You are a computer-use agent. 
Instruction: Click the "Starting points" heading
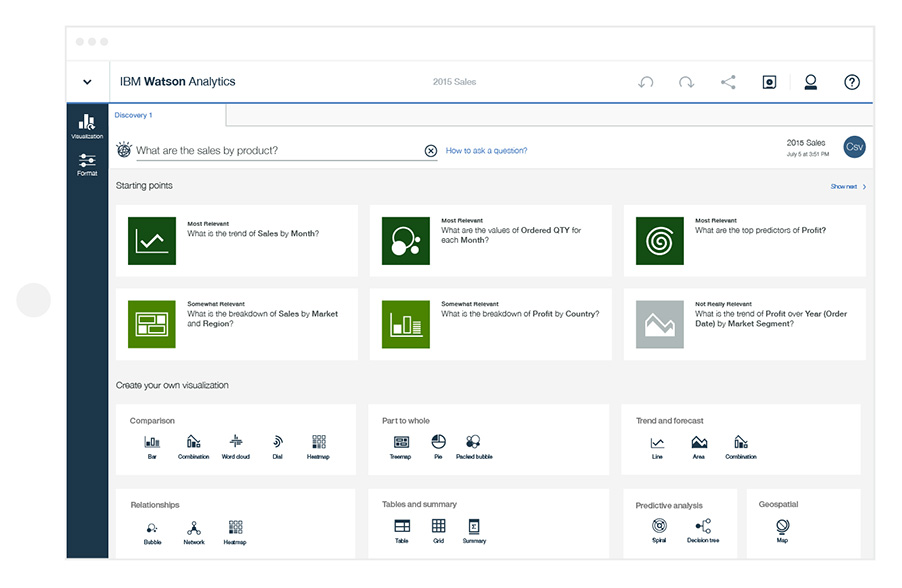pos(144,185)
